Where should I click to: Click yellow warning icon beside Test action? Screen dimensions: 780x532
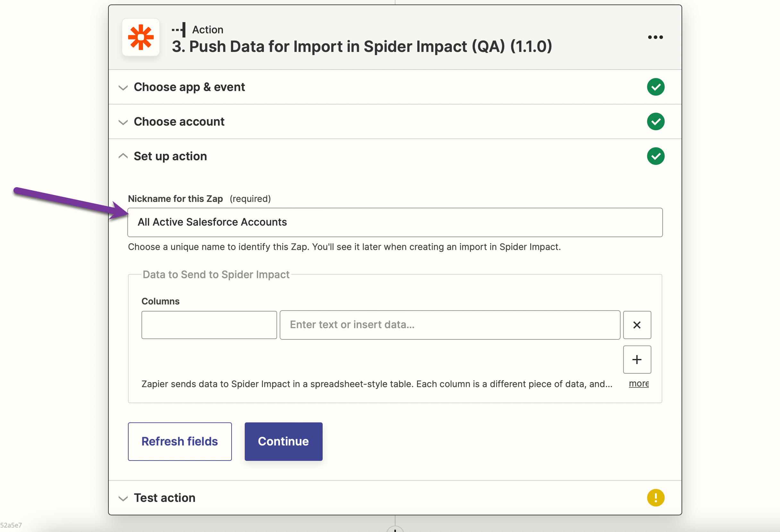tap(656, 497)
